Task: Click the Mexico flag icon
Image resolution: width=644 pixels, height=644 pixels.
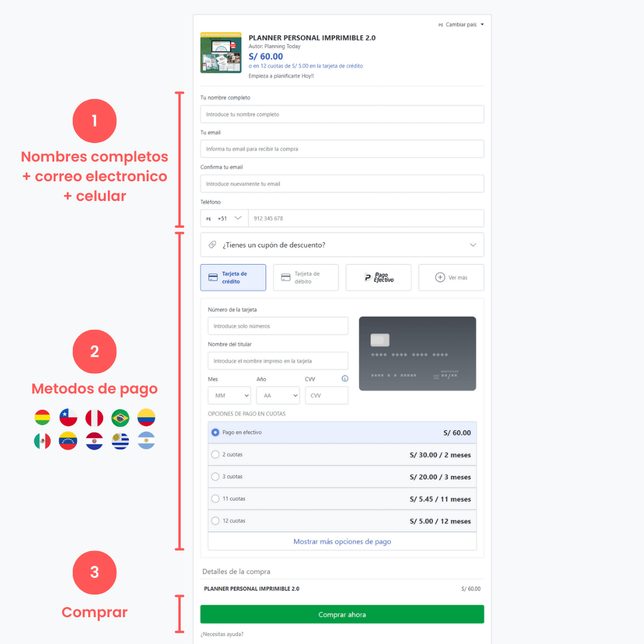Action: (42, 441)
